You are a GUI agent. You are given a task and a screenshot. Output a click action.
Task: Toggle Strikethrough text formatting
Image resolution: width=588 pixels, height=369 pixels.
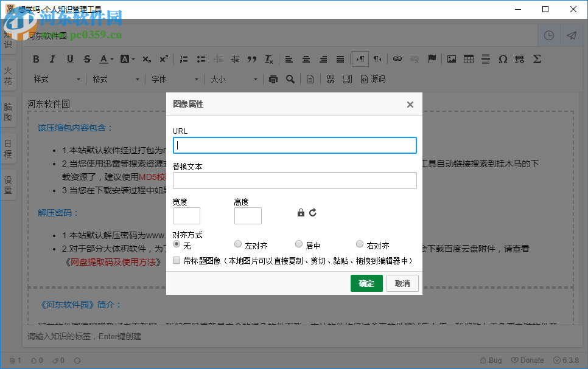87,59
